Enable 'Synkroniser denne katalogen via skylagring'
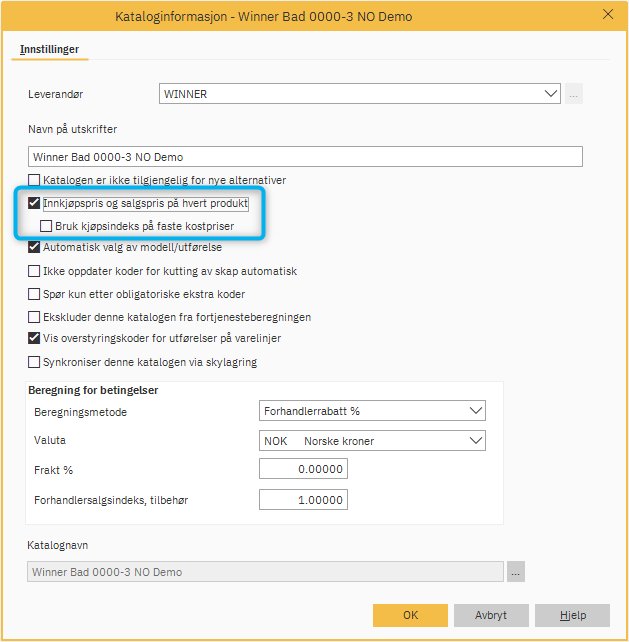The height and width of the screenshot is (642, 629). click(x=35, y=362)
